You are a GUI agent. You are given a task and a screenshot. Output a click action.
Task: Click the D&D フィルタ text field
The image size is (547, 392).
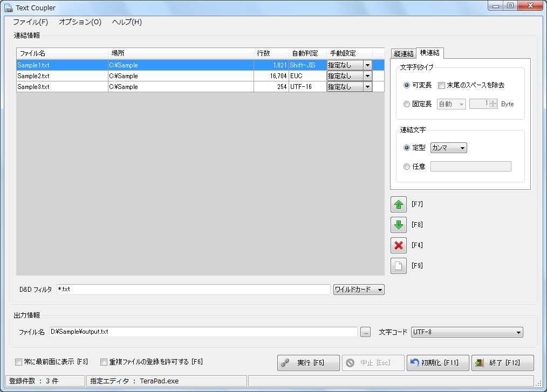193,290
